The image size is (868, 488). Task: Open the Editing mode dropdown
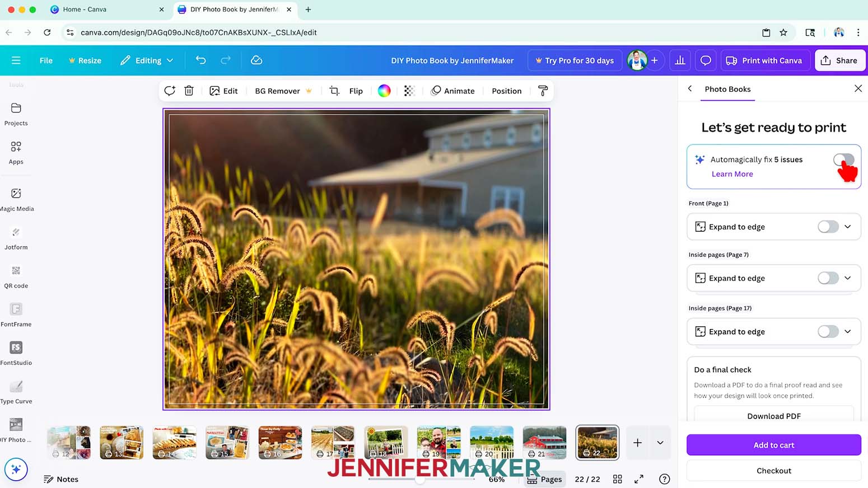[x=147, y=60]
